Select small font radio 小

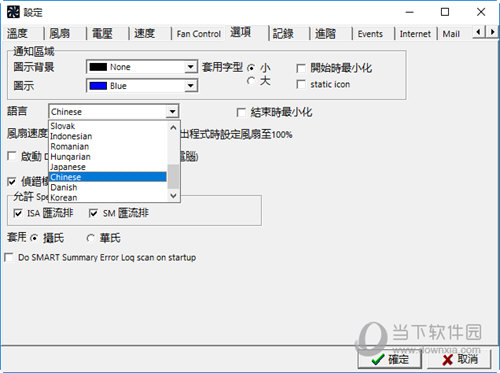coord(251,68)
